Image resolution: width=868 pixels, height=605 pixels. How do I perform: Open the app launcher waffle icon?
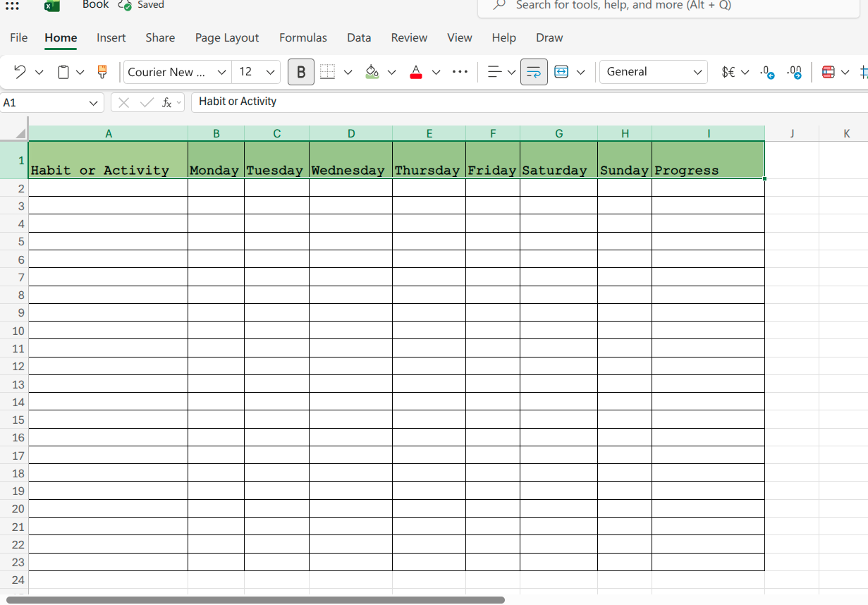click(12, 5)
